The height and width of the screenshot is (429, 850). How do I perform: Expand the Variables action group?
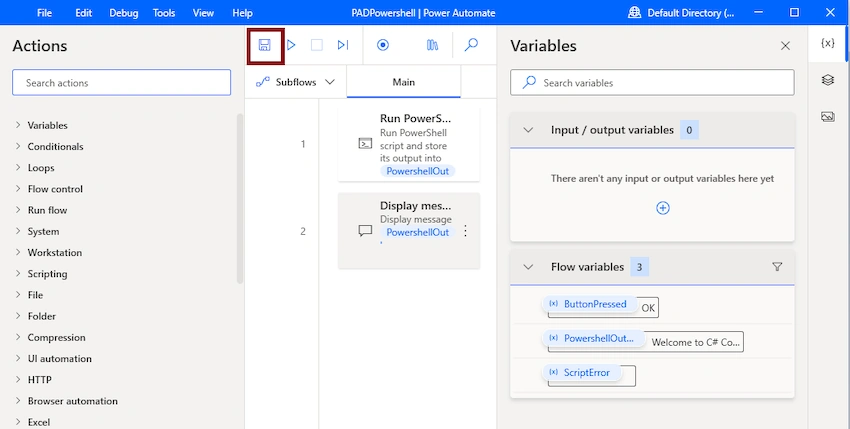tap(18, 125)
